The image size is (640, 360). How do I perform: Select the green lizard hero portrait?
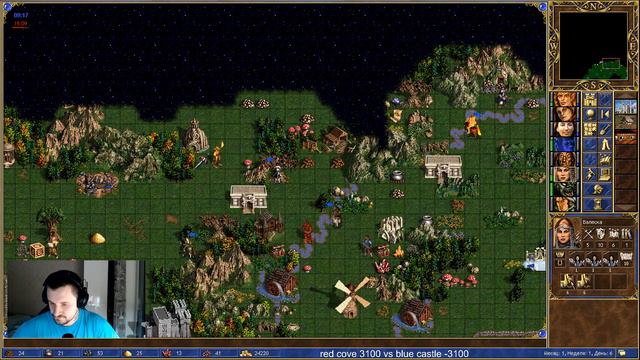pyautogui.click(x=565, y=189)
